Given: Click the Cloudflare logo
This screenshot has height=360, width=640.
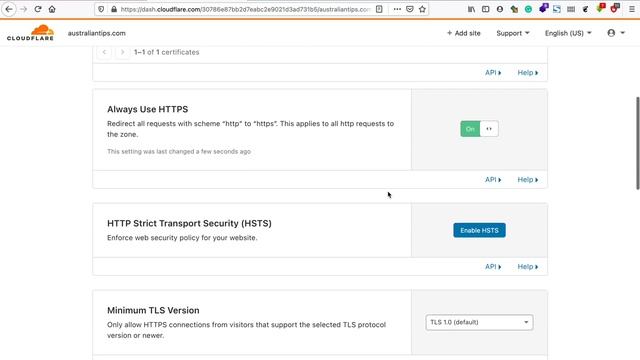Looking at the screenshot, I should [30, 33].
